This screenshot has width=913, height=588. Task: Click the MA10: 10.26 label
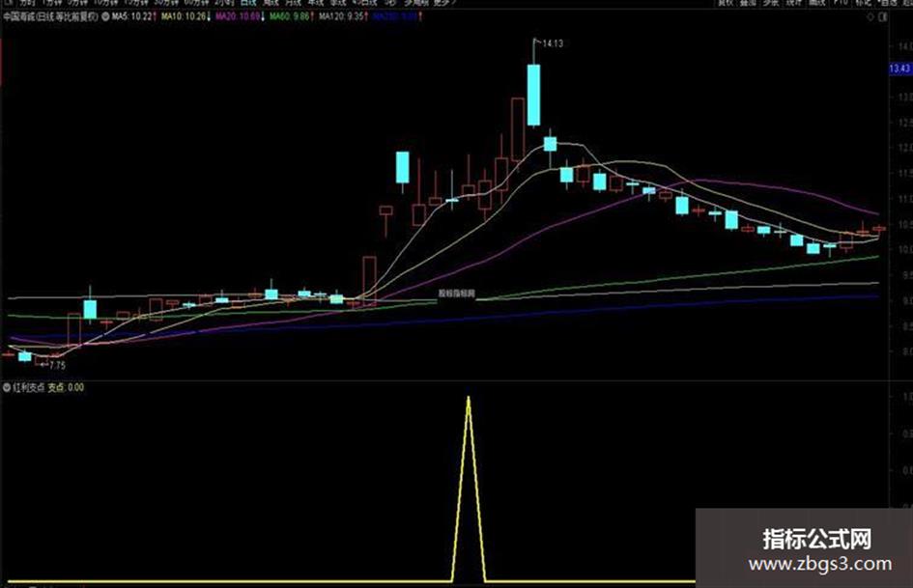tap(185, 16)
